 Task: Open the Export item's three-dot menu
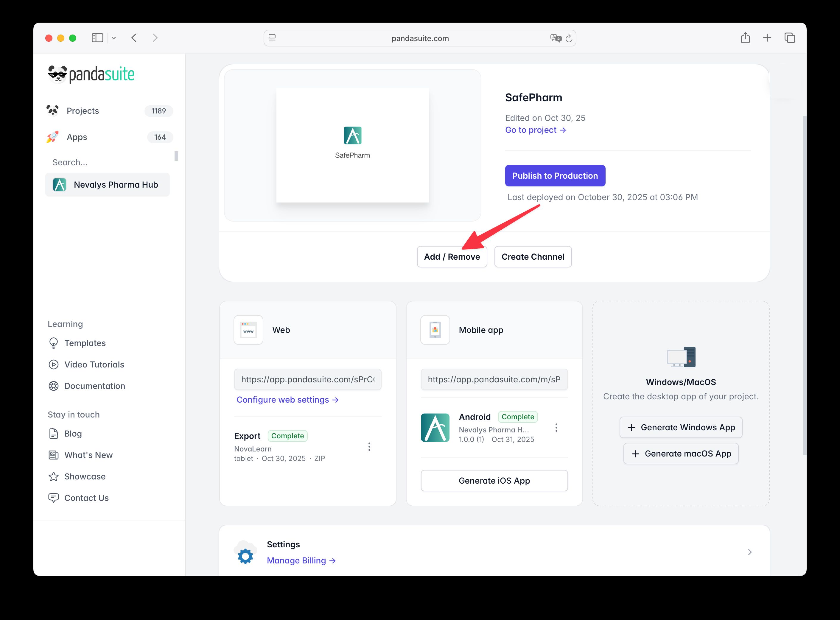coord(369,447)
